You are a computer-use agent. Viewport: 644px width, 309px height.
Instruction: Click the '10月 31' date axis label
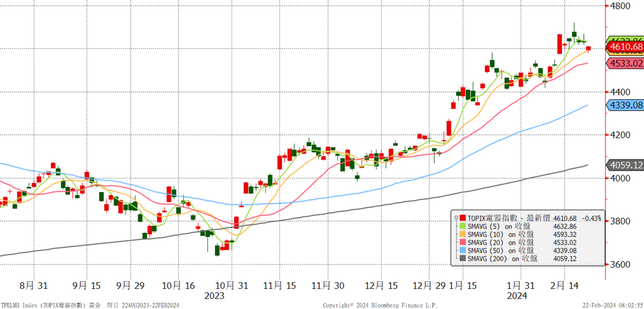(232, 285)
